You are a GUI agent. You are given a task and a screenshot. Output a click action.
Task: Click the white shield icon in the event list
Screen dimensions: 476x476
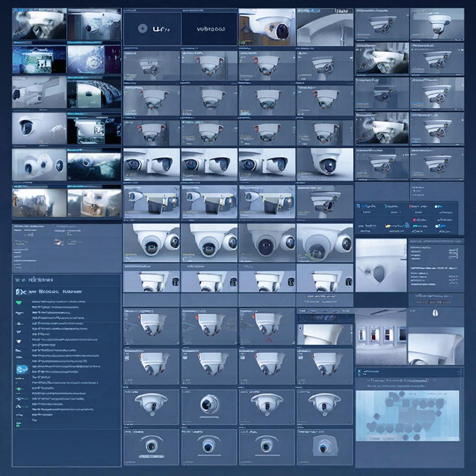tap(19, 342)
